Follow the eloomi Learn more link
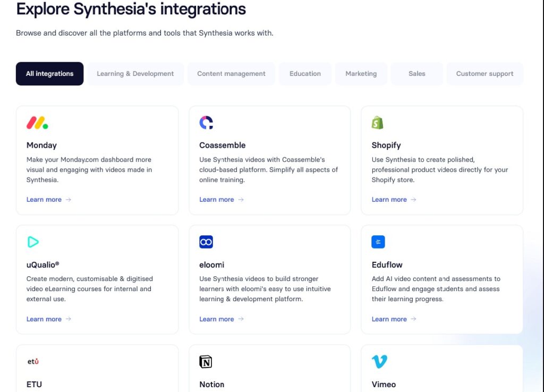Screen dimensions: 544x392 tap(217, 319)
